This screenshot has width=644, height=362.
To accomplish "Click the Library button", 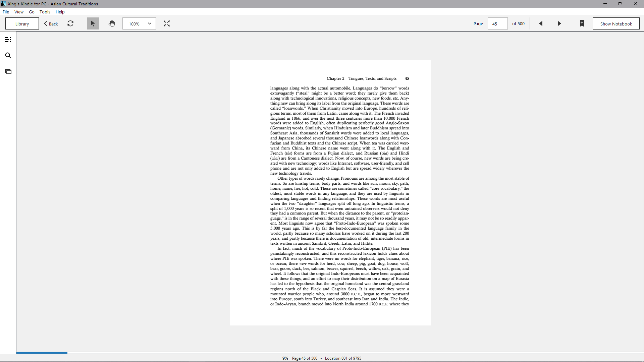I will pos(22,23).
